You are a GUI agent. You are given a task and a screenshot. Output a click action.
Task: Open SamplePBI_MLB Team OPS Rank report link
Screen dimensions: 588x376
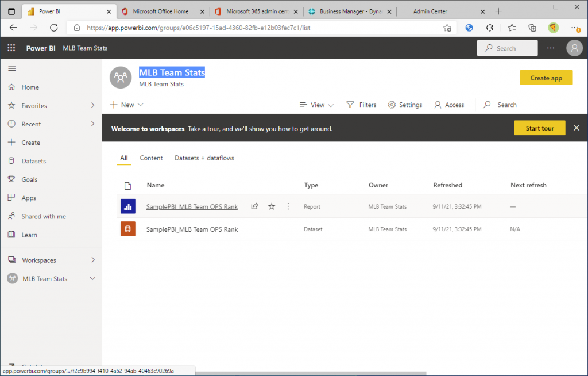click(192, 206)
